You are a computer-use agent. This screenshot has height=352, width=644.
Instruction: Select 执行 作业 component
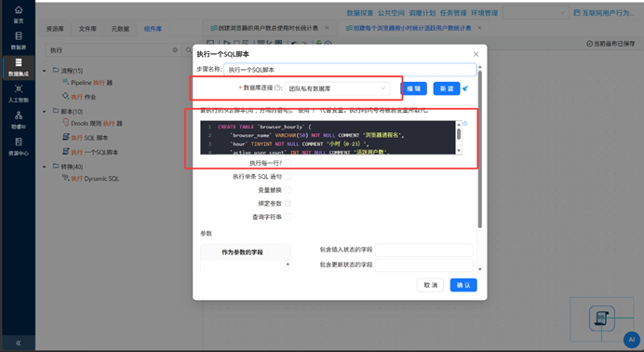point(79,97)
